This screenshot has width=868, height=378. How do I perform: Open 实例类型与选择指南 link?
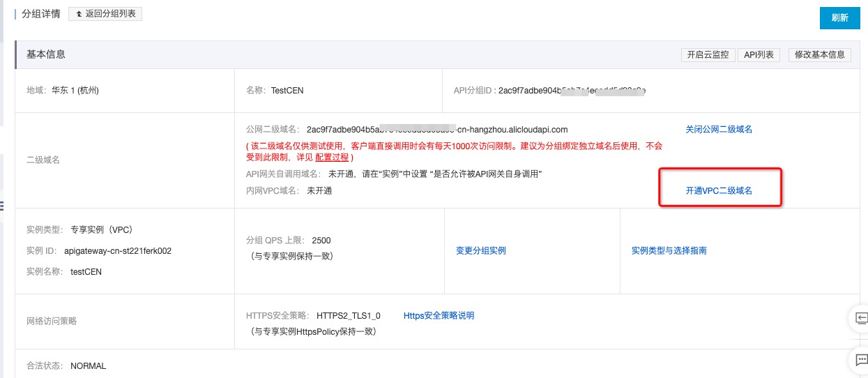(669, 251)
